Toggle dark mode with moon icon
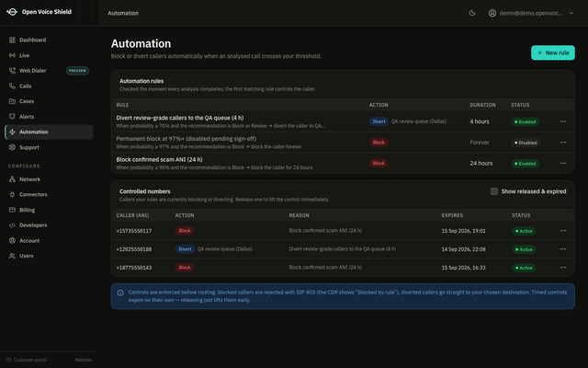Screen dimensions: 588x368 pyautogui.click(x=472, y=13)
